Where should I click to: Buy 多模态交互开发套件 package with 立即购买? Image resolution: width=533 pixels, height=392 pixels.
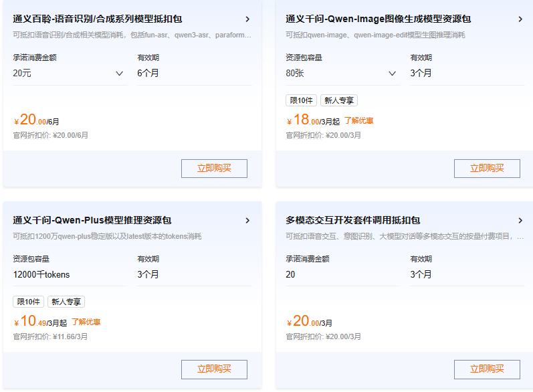(487, 369)
